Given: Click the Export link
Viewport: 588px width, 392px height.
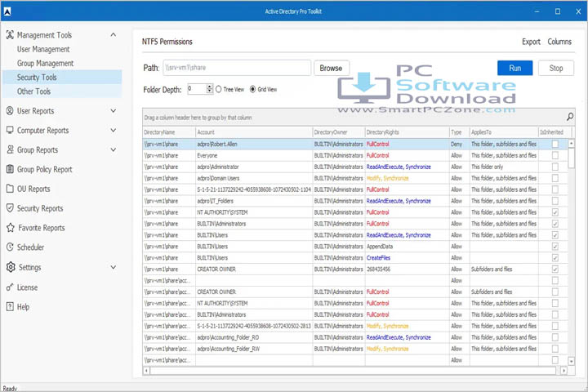Looking at the screenshot, I should [x=531, y=42].
